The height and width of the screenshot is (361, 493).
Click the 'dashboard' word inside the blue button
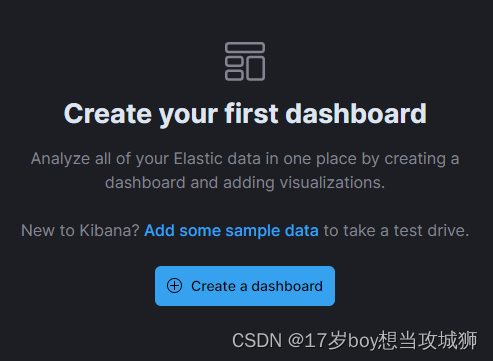click(287, 286)
